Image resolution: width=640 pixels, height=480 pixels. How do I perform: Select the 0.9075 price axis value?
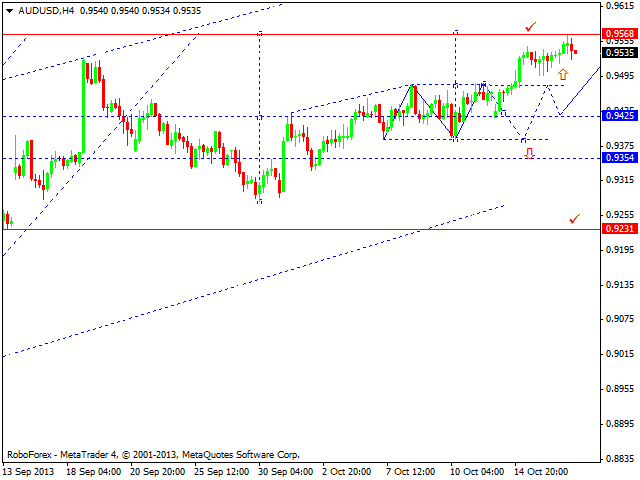click(x=619, y=320)
